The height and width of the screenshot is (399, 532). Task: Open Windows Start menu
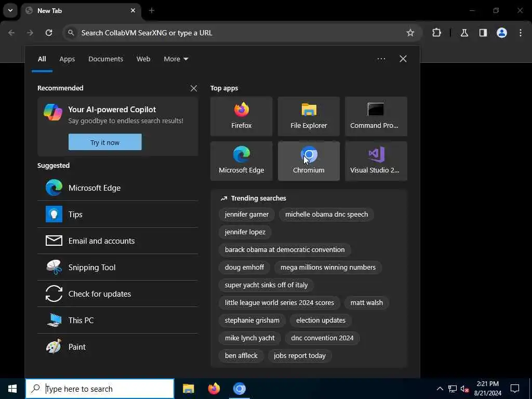(12, 389)
